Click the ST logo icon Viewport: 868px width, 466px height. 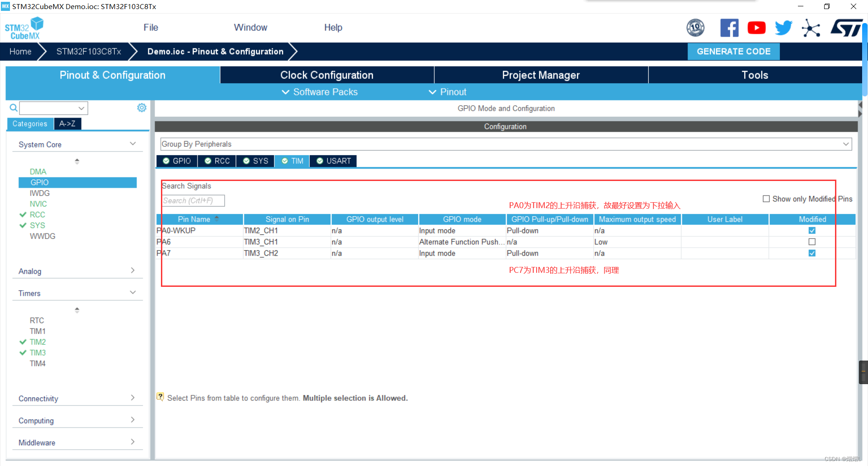coord(846,28)
